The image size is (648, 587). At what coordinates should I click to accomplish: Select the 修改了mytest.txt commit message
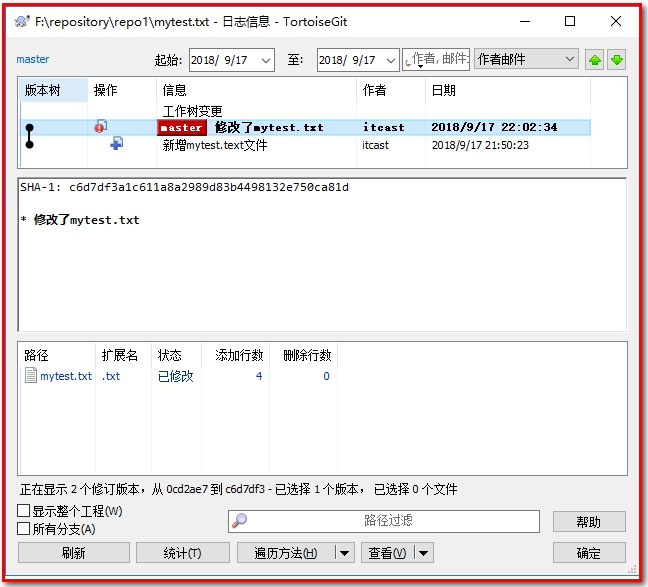(269, 128)
